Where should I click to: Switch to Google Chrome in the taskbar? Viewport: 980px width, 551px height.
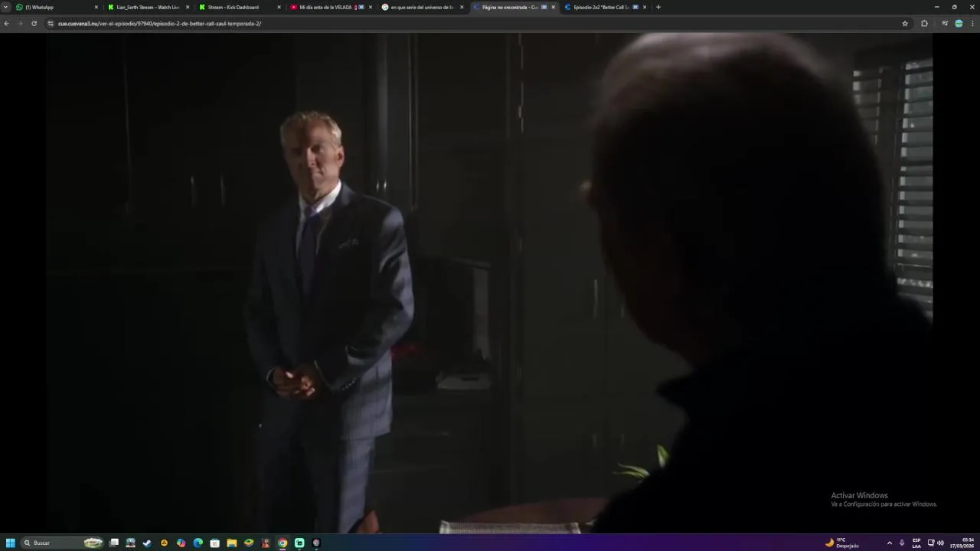283,543
